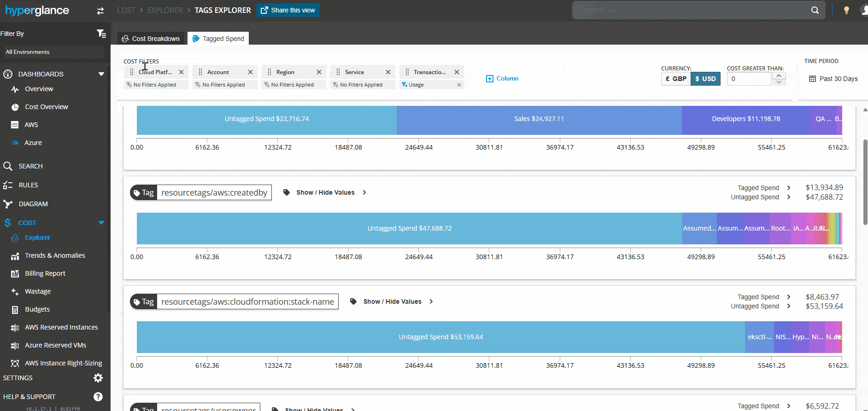Expand Tagged Spend $13,934.89 chevron
Screen dimensions: 868x411
coord(789,188)
